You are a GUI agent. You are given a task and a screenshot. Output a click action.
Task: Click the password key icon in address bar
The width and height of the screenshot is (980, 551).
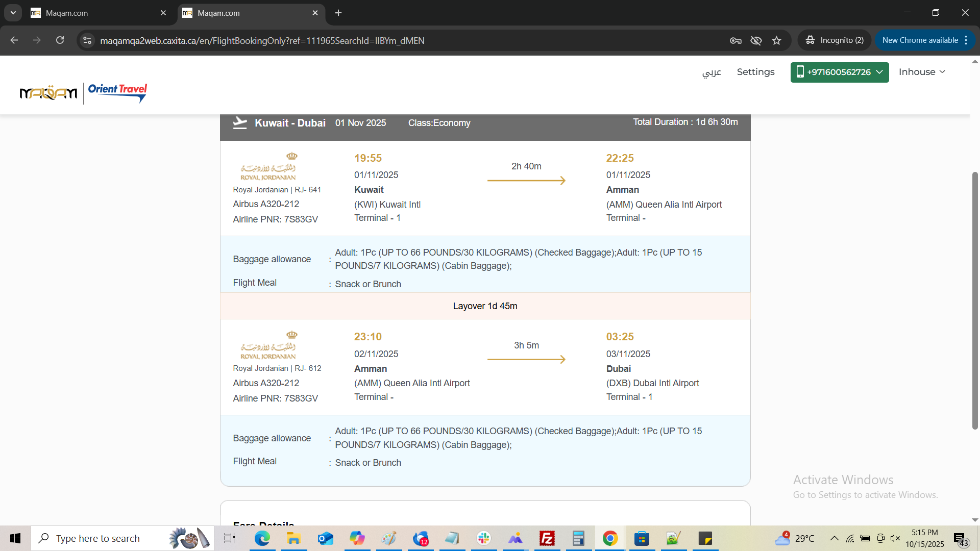click(736, 40)
